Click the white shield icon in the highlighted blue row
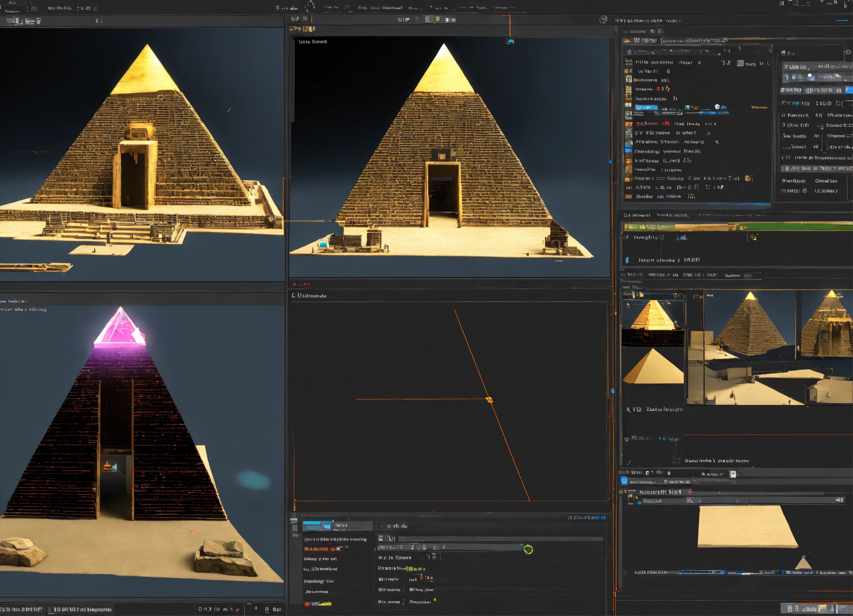Image resolution: width=853 pixels, height=616 pixels. pos(717,107)
